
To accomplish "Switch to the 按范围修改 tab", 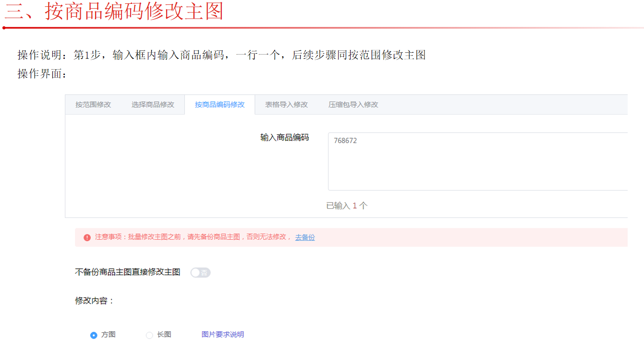I will point(93,105).
